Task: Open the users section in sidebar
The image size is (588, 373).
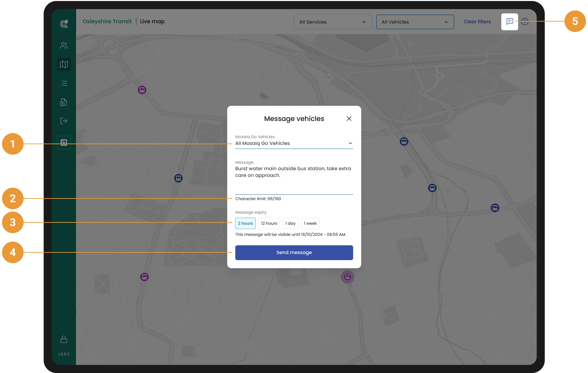Action: click(x=64, y=45)
